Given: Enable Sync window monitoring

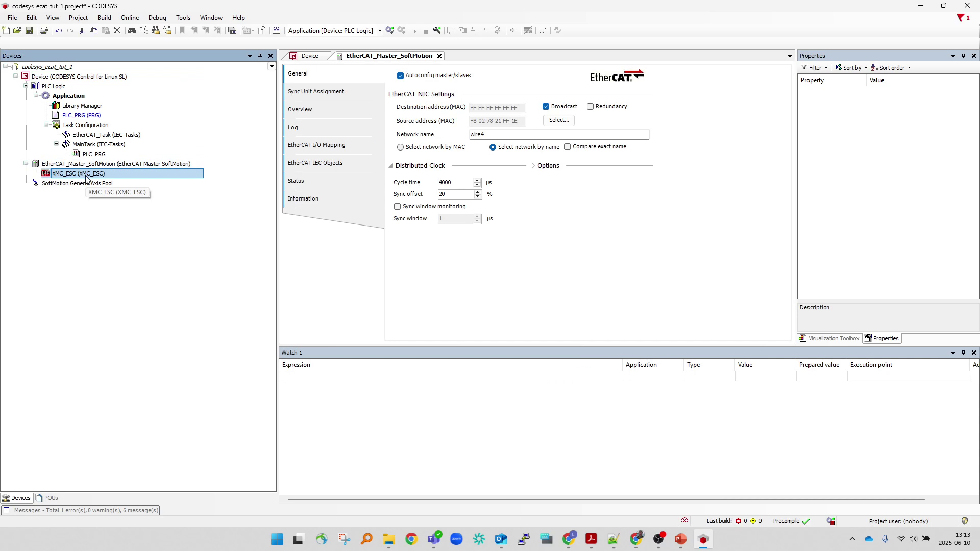Looking at the screenshot, I should (397, 206).
